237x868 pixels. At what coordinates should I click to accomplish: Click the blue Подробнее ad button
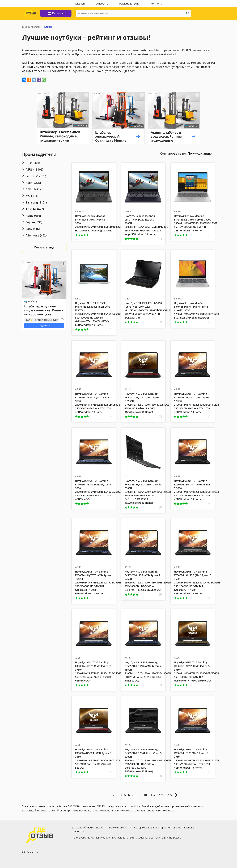[44, 325]
